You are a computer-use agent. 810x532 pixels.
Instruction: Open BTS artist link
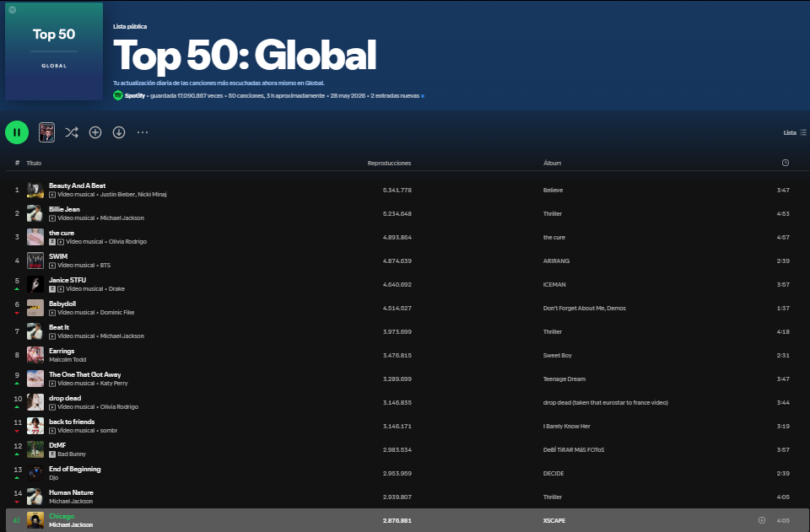(x=105, y=266)
